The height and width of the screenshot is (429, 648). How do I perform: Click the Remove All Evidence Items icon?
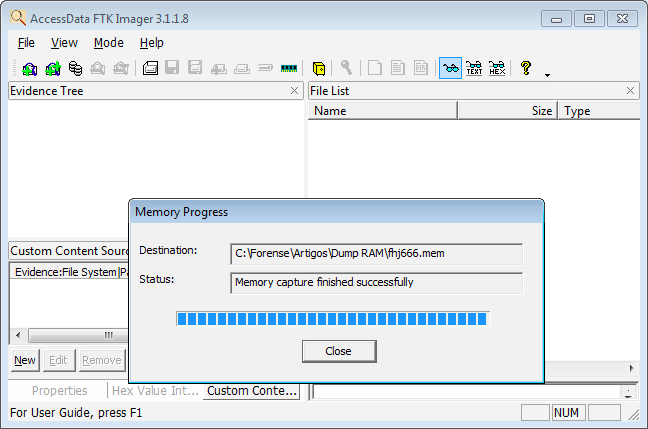click(121, 68)
